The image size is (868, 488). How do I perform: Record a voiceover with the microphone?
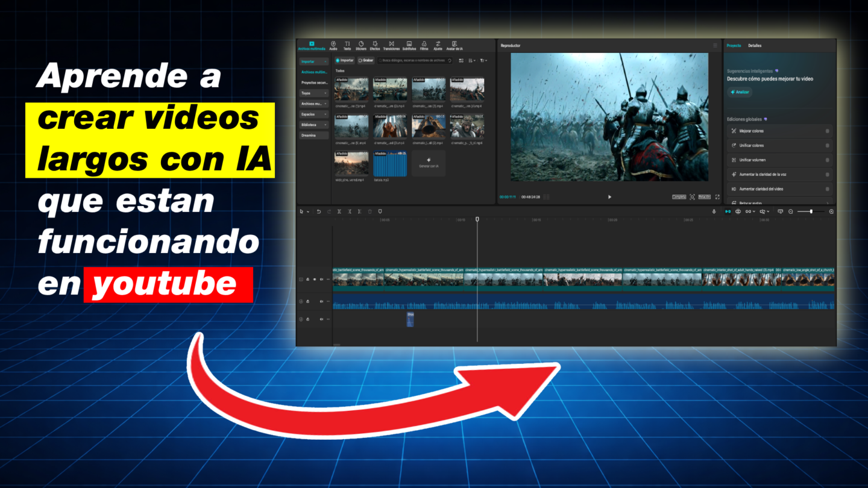coord(714,211)
